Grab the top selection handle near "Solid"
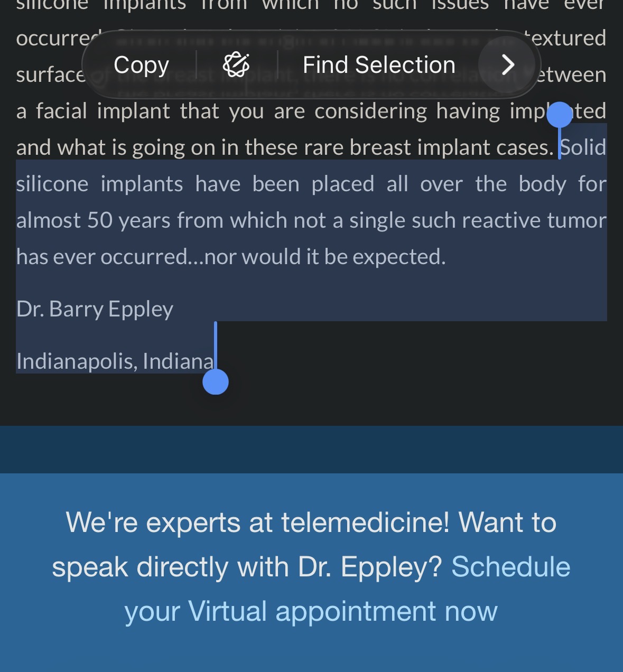 click(x=560, y=116)
